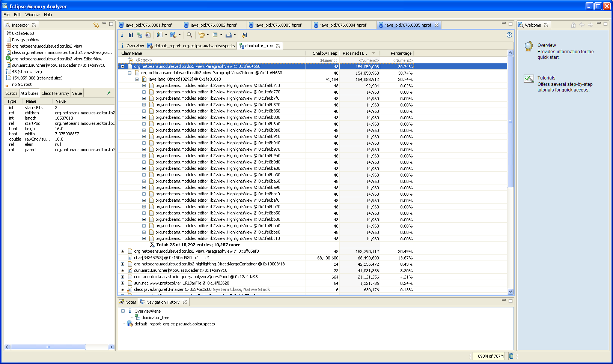Viewport: 613px width, 364px height.
Task: Click the help question mark icon
Action: (509, 35)
